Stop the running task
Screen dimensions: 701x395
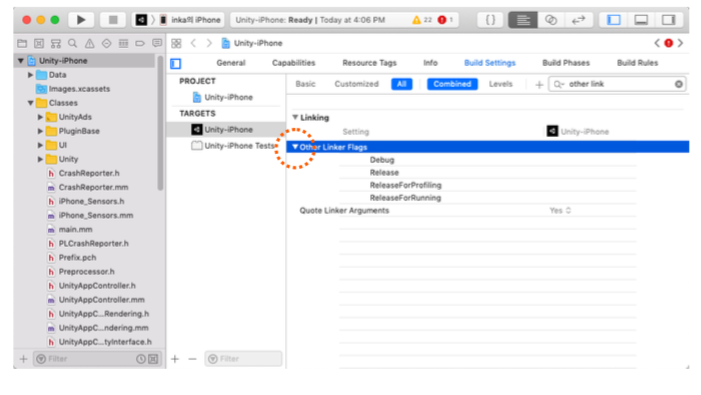click(113, 20)
